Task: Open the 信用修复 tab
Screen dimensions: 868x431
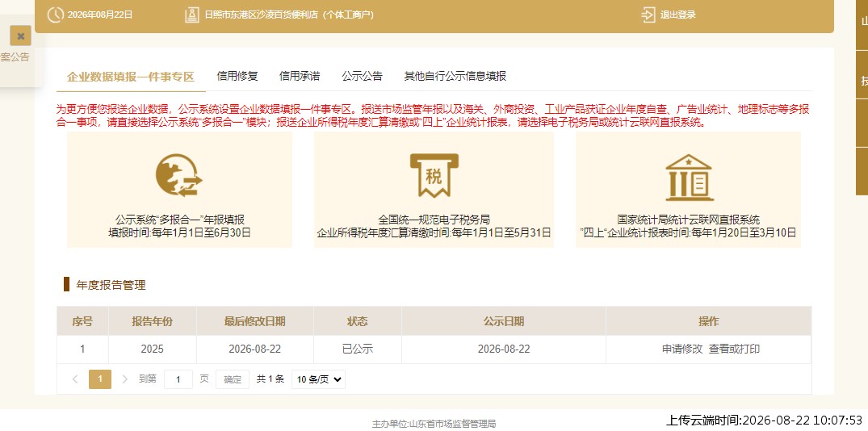Action: [237, 77]
